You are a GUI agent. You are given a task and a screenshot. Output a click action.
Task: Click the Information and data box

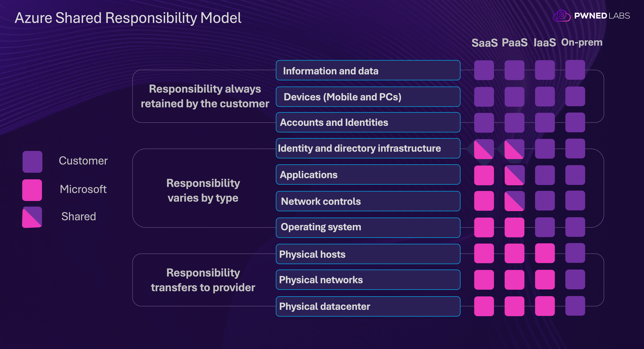(368, 70)
